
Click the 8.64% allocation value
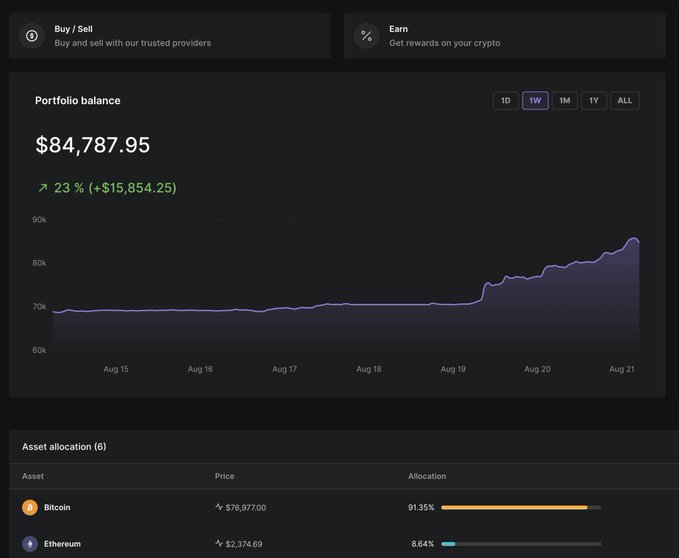[x=423, y=544]
